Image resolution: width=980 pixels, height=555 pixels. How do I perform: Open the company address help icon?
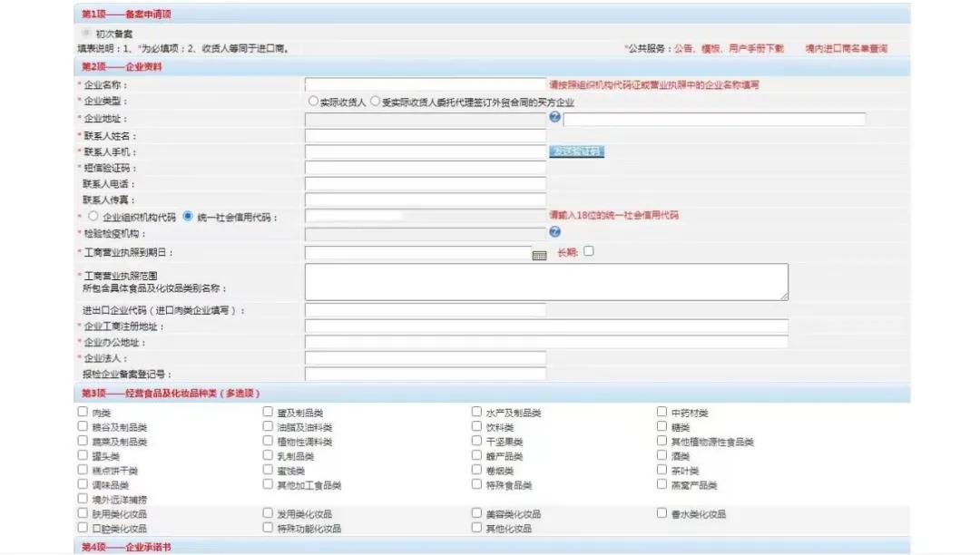pos(554,119)
